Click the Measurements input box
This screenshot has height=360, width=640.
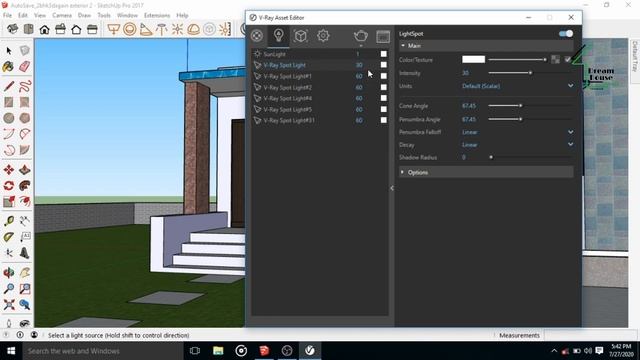coord(591,335)
